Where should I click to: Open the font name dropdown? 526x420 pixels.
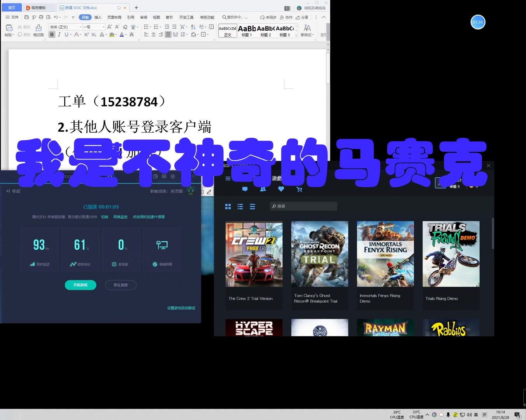[x=81, y=27]
